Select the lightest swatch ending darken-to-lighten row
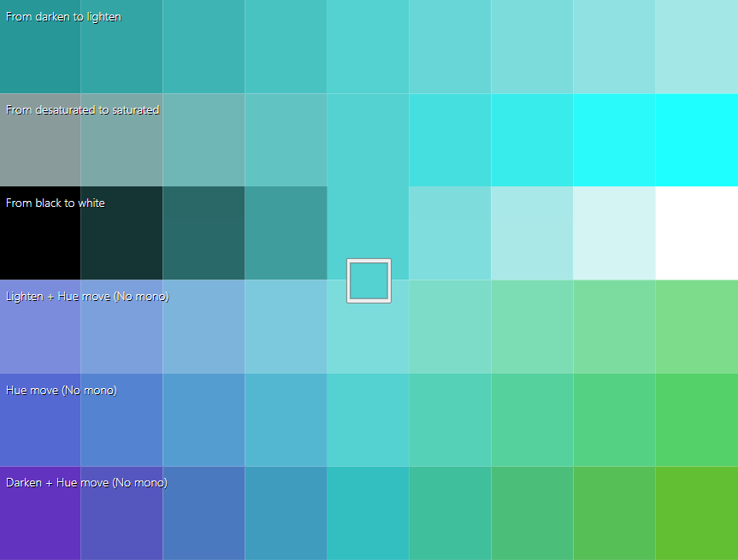738x560 pixels. pyautogui.click(x=697, y=46)
